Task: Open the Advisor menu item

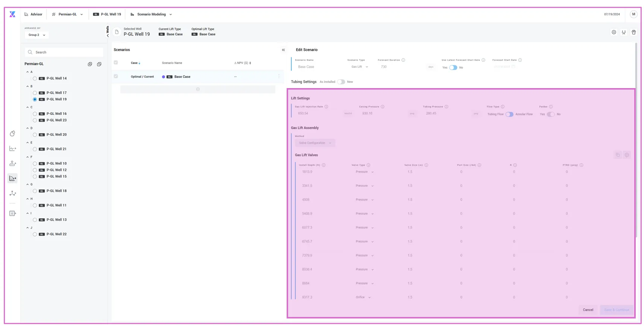Action: click(x=33, y=14)
